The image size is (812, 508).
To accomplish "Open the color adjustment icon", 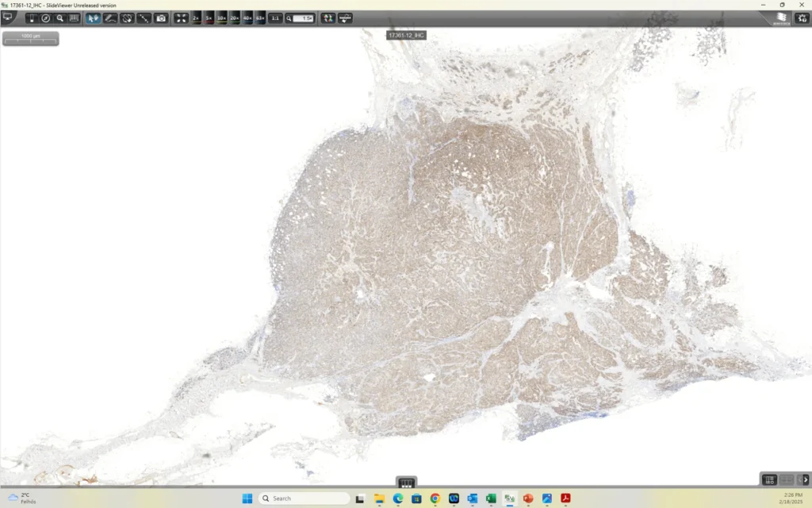I will (327, 18).
